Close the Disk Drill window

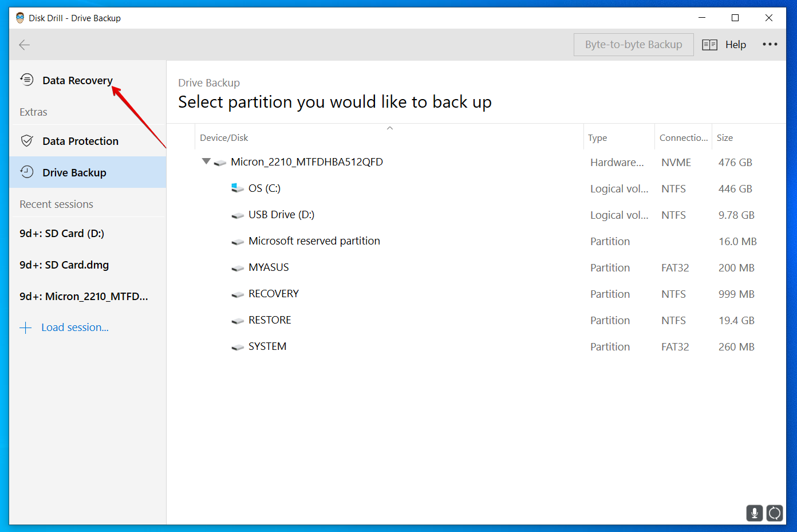click(769, 18)
